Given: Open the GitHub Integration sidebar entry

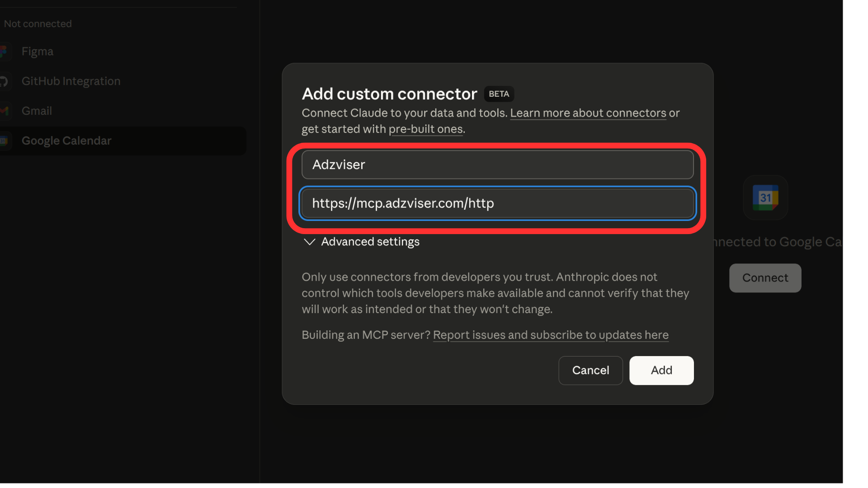Looking at the screenshot, I should [x=71, y=81].
